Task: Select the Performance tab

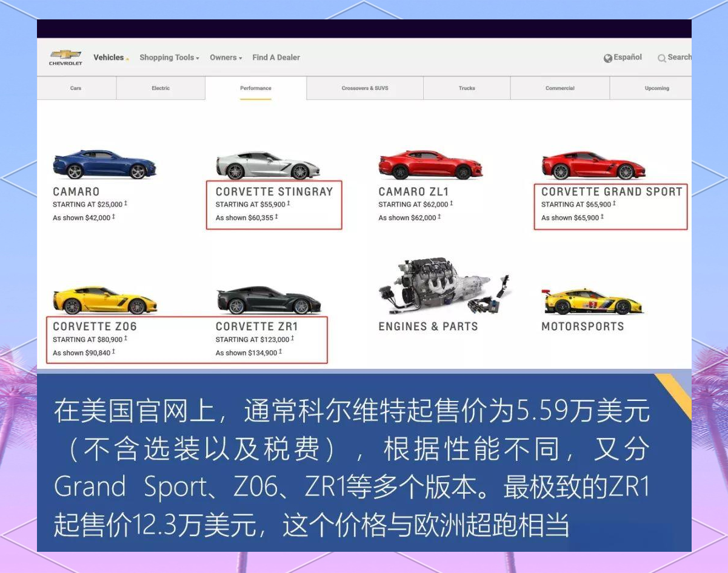Action: pos(256,88)
